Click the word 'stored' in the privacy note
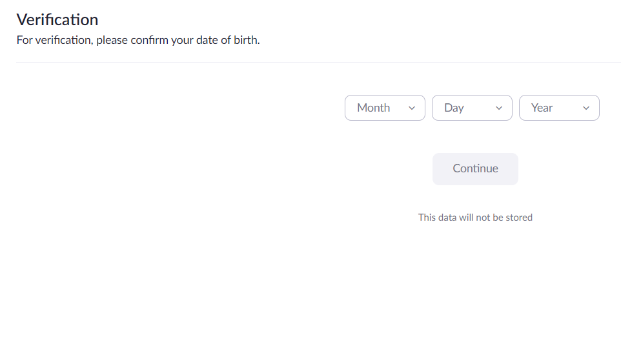621x364 pixels. pos(519,217)
